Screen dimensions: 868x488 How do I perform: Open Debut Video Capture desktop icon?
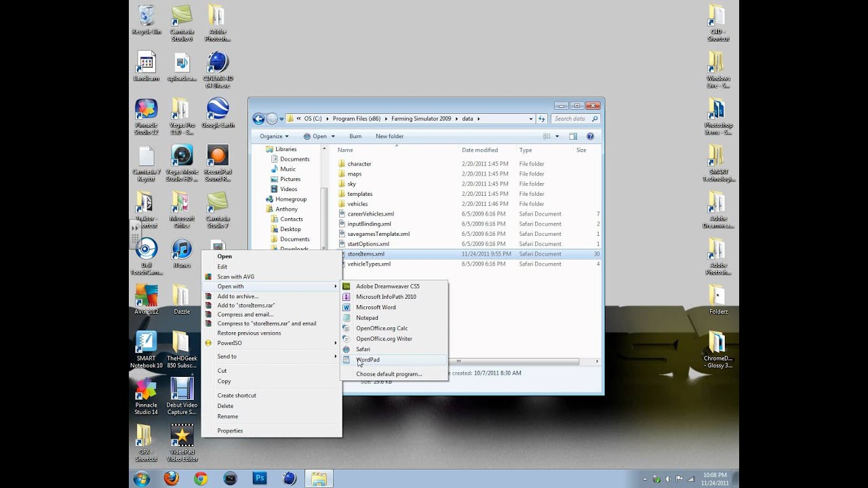[182, 396]
